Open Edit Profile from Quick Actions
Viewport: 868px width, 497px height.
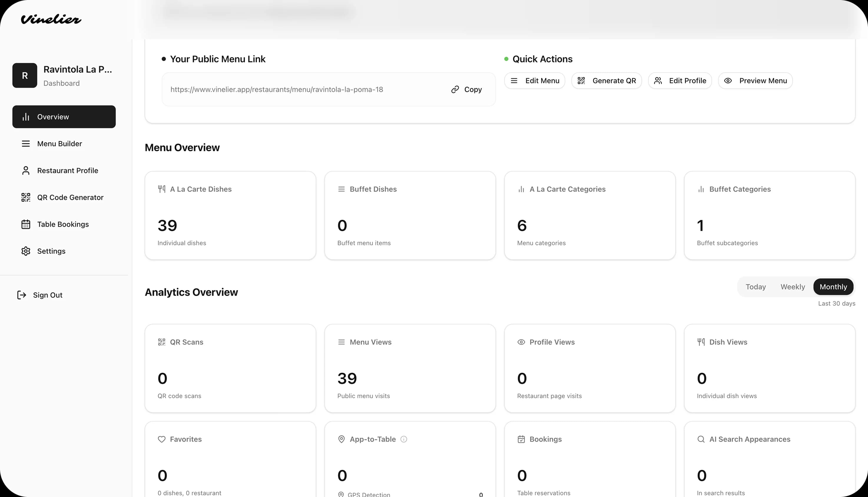tap(679, 81)
